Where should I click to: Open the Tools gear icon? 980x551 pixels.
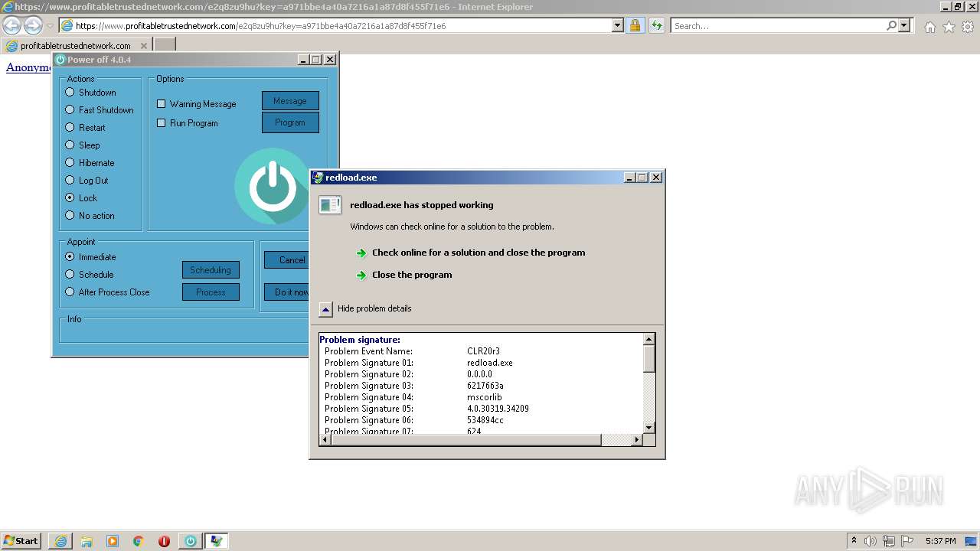point(968,27)
